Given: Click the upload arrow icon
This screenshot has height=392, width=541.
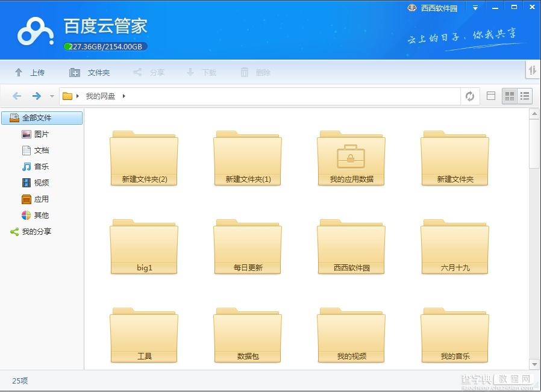Looking at the screenshot, I should tap(19, 72).
